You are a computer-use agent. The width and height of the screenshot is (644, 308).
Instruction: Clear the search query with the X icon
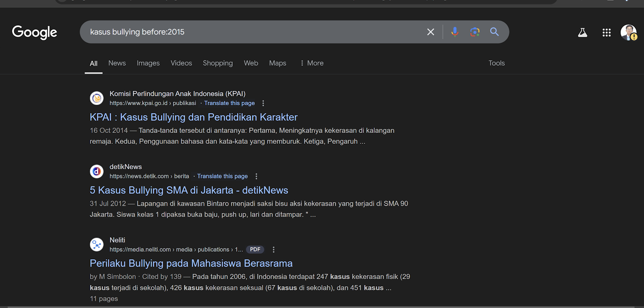click(x=431, y=32)
